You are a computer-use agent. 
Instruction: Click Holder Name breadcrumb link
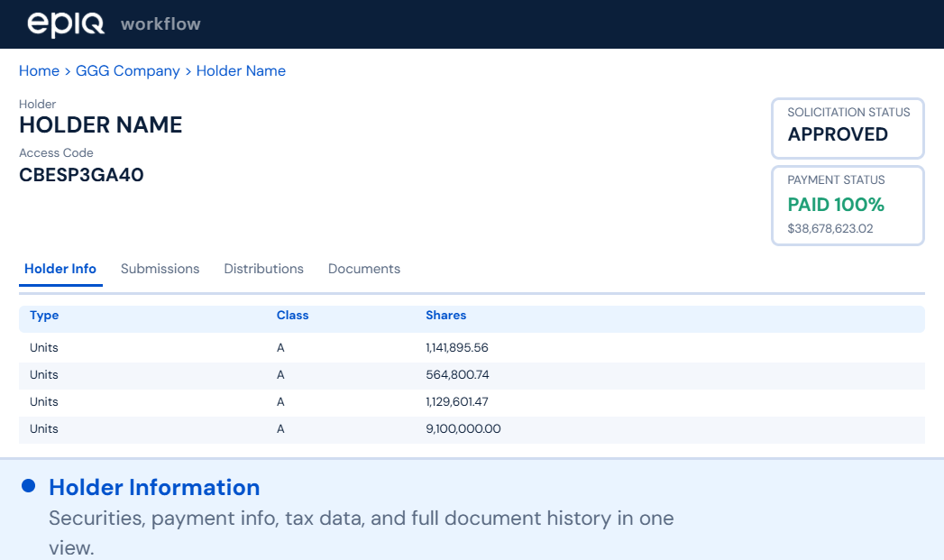(x=241, y=71)
